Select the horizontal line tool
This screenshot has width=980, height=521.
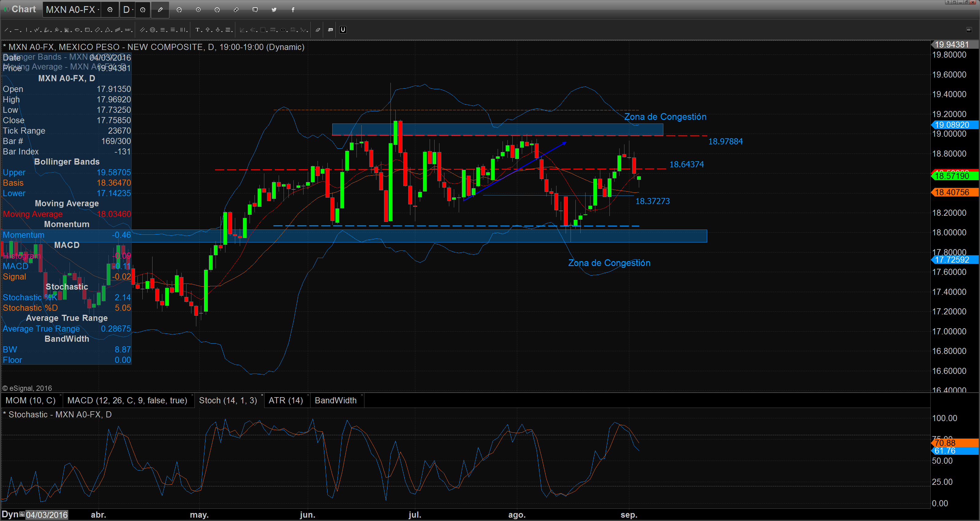[16, 30]
